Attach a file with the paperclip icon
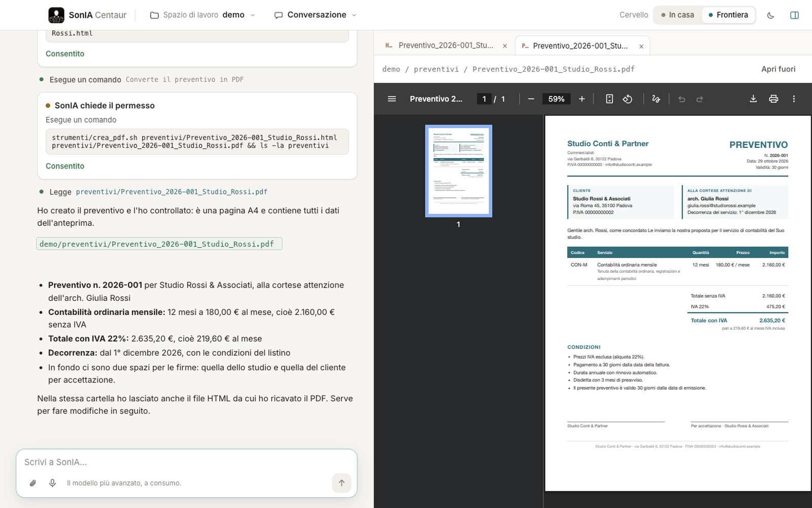Screen dimensions: 812x508 tap(32, 483)
